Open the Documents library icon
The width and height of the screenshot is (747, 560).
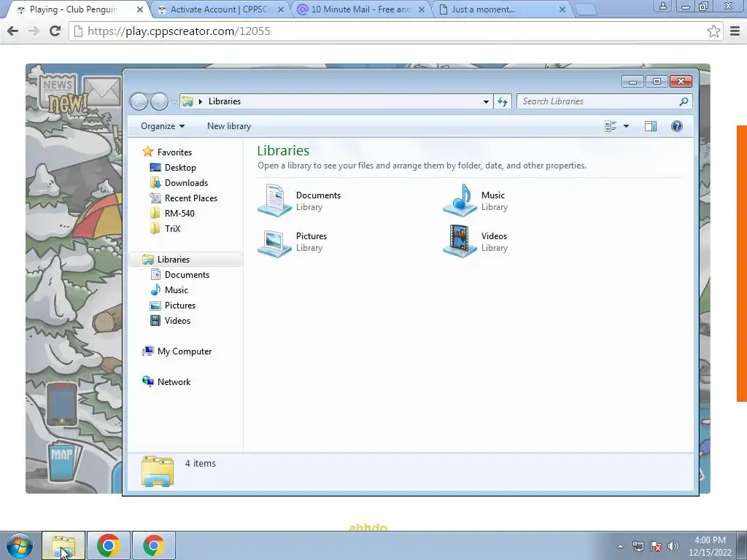pos(274,201)
